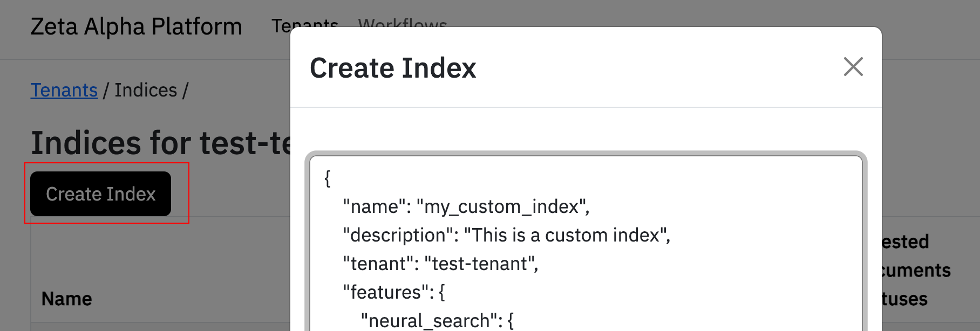Click the "This is a custom index" text
980x331 pixels.
566,235
